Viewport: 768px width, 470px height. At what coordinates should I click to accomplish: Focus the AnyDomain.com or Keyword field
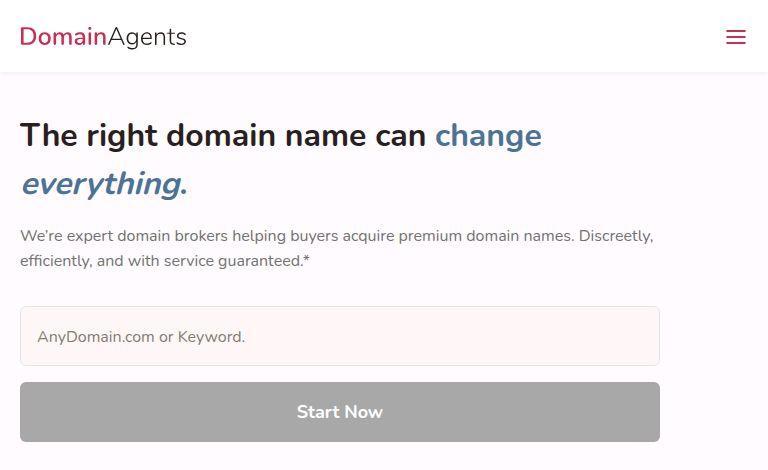(x=340, y=336)
